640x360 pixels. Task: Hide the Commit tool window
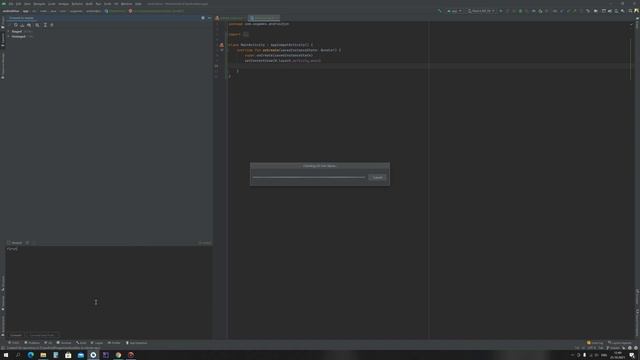tap(209, 18)
